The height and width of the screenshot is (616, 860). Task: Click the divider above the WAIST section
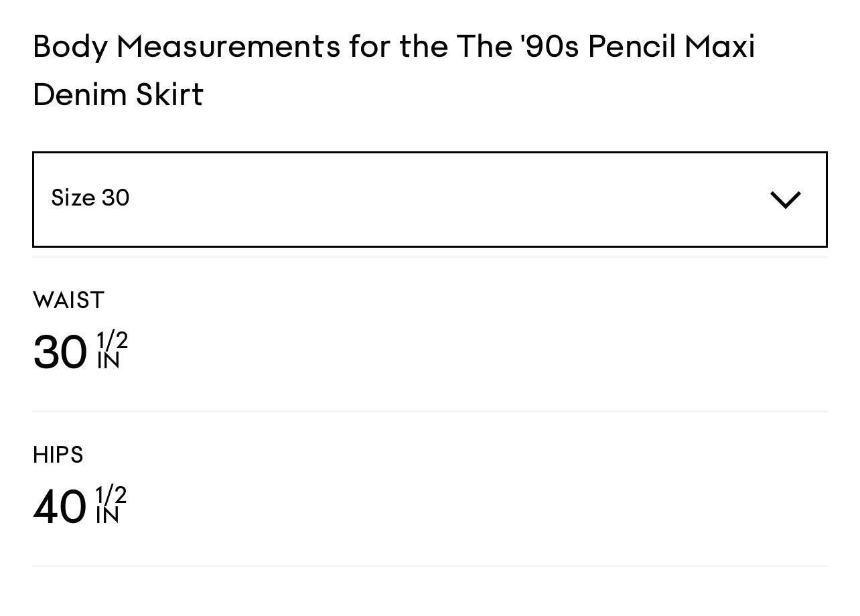pos(430,256)
